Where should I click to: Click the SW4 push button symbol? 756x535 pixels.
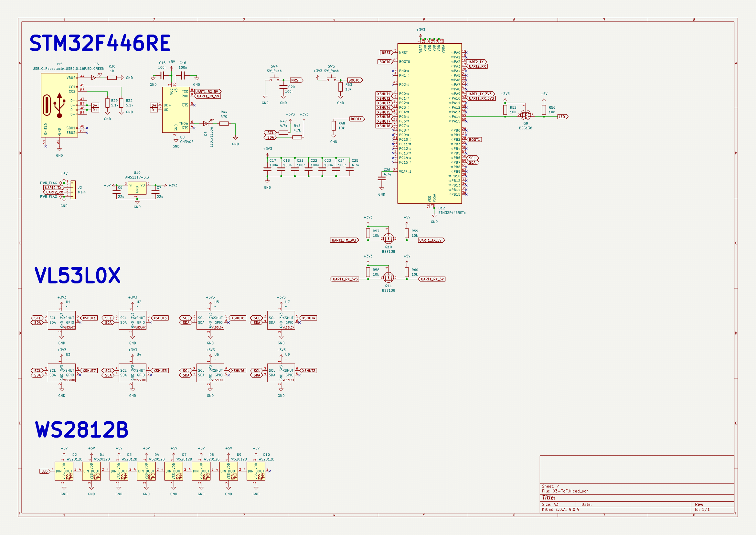coord(274,79)
